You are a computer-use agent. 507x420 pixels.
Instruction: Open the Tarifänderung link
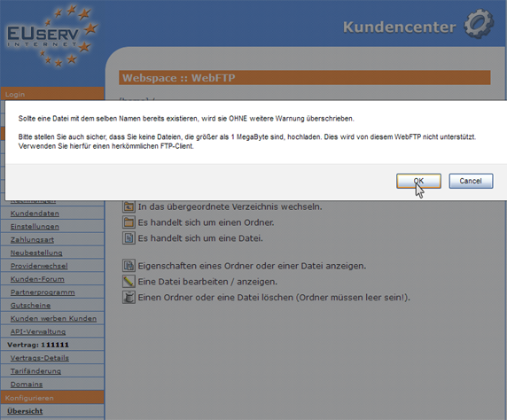(x=35, y=371)
